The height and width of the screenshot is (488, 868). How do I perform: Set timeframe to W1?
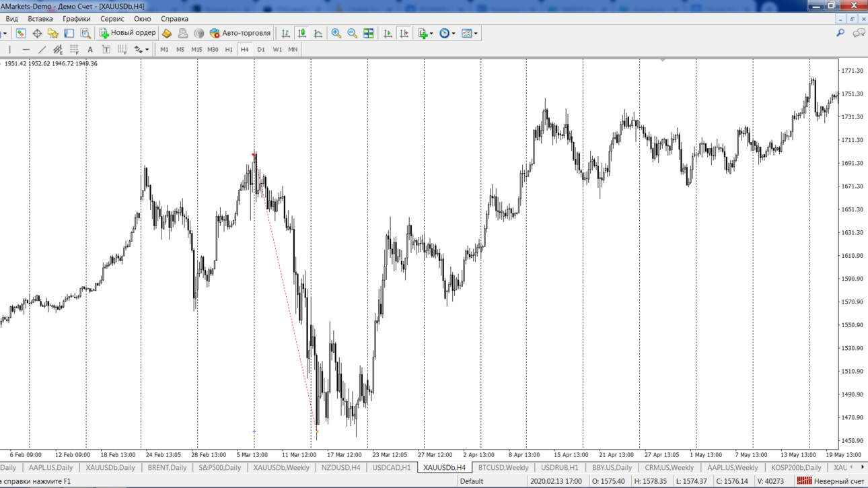coord(277,49)
